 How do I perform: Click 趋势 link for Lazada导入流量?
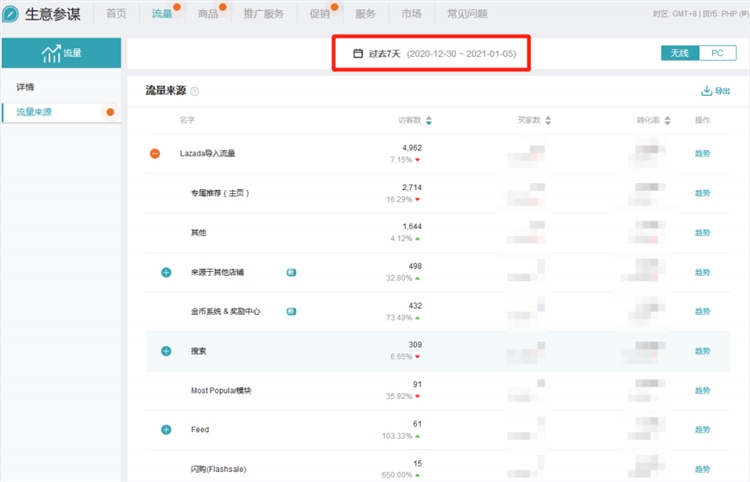[702, 153]
